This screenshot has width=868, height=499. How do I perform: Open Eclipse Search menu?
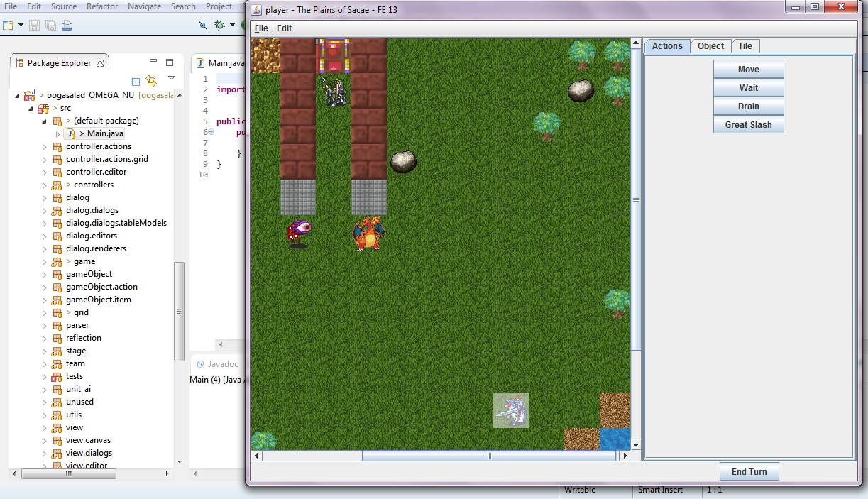click(x=183, y=6)
